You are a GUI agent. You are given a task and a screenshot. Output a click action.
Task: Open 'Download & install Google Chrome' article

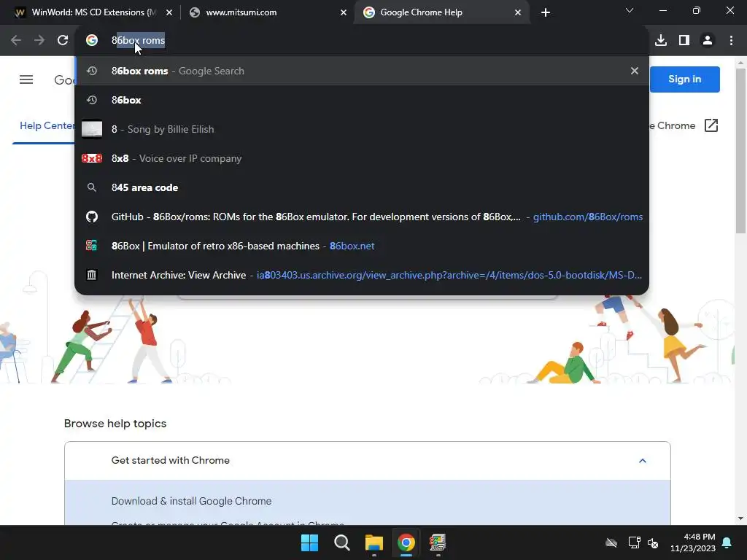click(191, 501)
